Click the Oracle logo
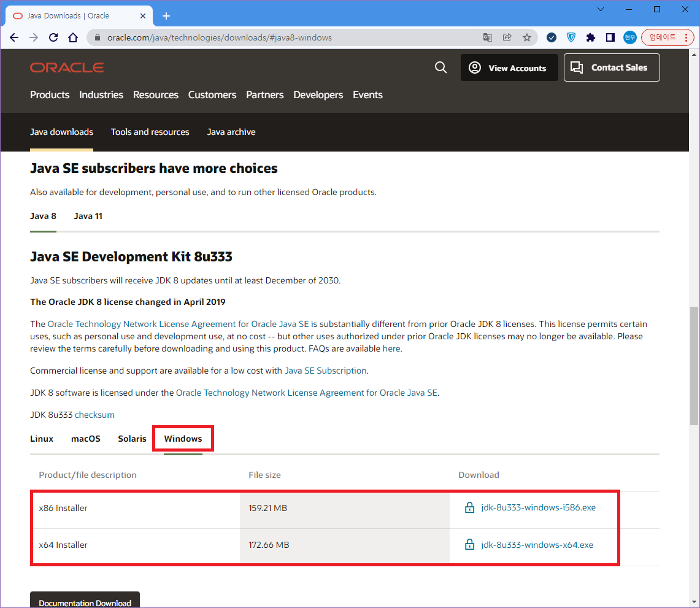Image resolution: width=700 pixels, height=608 pixels. coord(67,67)
